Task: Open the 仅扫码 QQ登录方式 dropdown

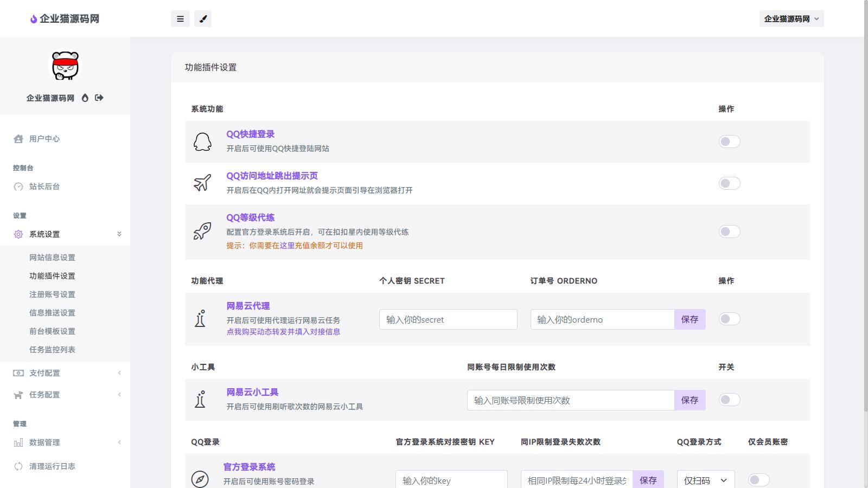Action: point(705,480)
